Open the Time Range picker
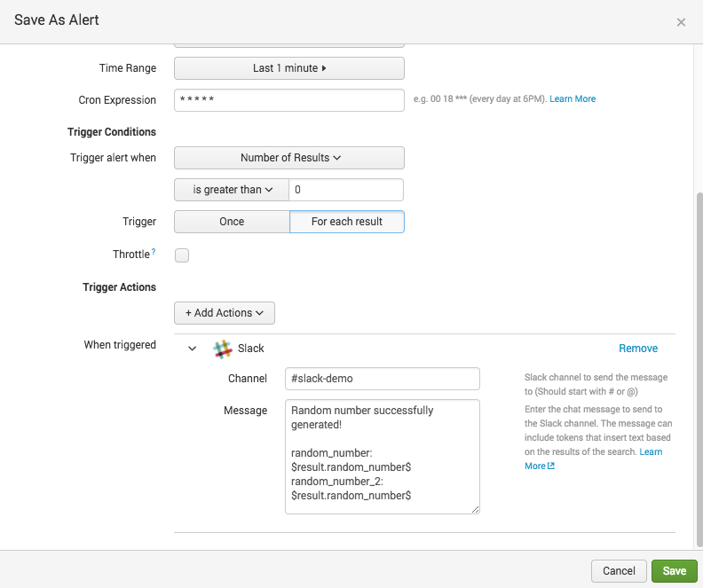 coord(288,68)
